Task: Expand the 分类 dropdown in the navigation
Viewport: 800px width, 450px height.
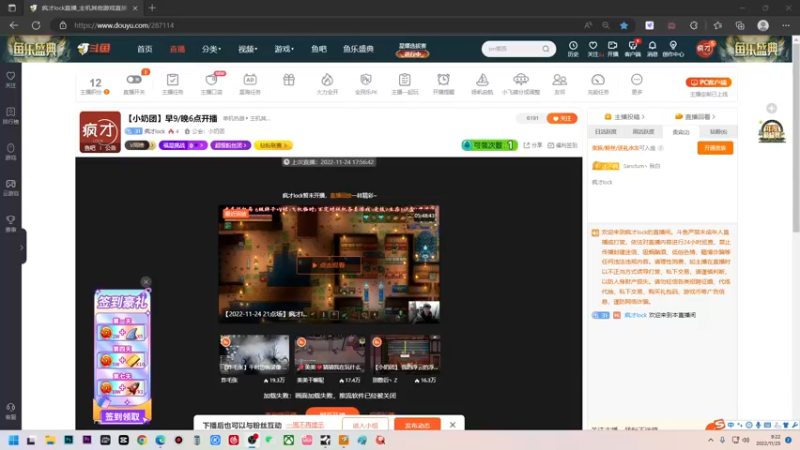Action: pyautogui.click(x=211, y=49)
